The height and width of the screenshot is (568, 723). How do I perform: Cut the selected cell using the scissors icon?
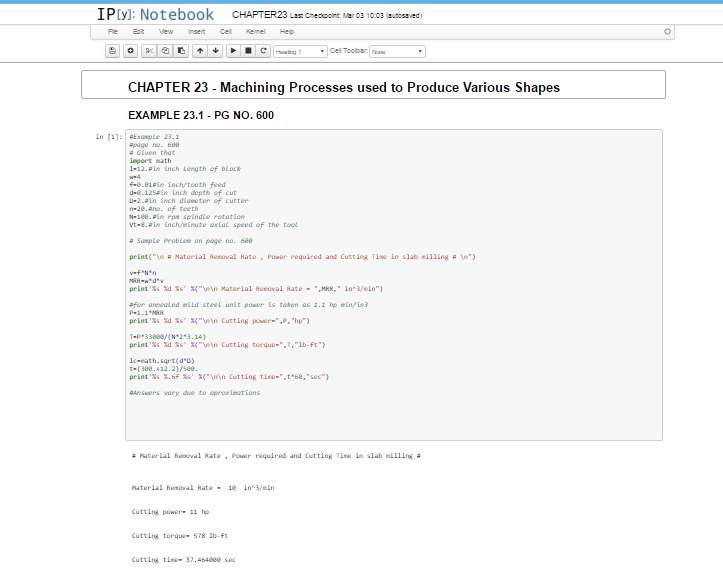pos(149,50)
